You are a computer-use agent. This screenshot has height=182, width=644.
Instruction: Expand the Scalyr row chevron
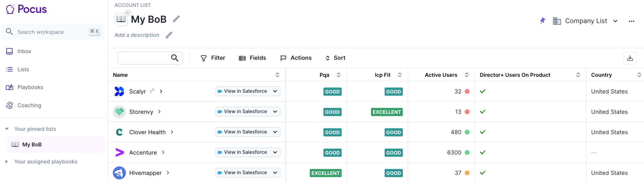(x=161, y=91)
